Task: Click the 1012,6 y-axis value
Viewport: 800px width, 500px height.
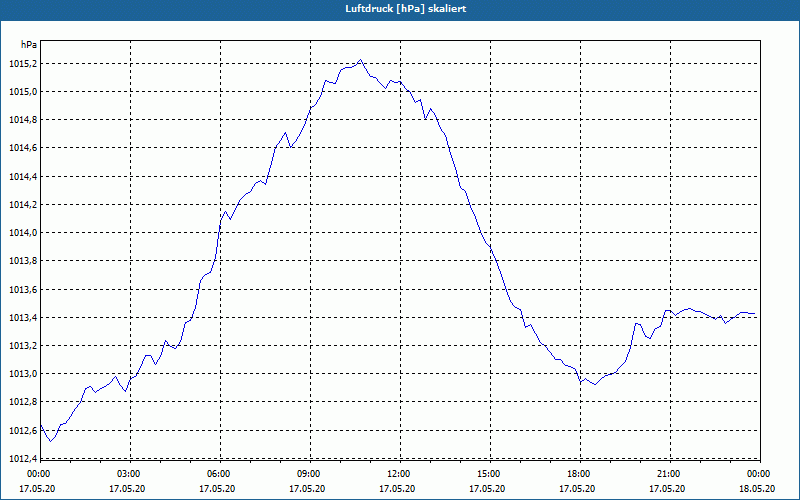Action: tap(22, 430)
